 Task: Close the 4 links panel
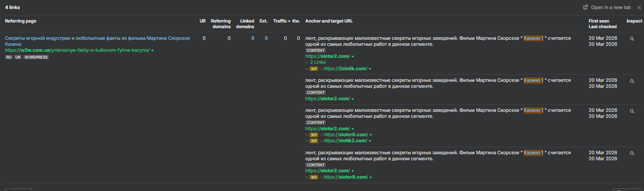(639, 8)
